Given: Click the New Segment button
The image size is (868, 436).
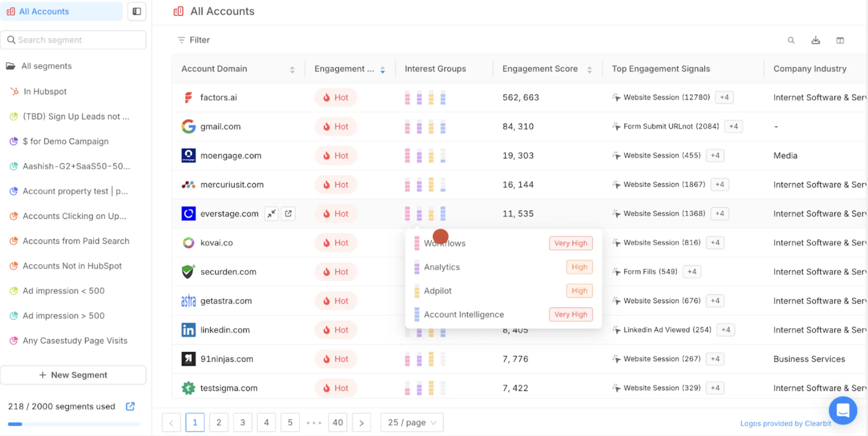Looking at the screenshot, I should (73, 375).
